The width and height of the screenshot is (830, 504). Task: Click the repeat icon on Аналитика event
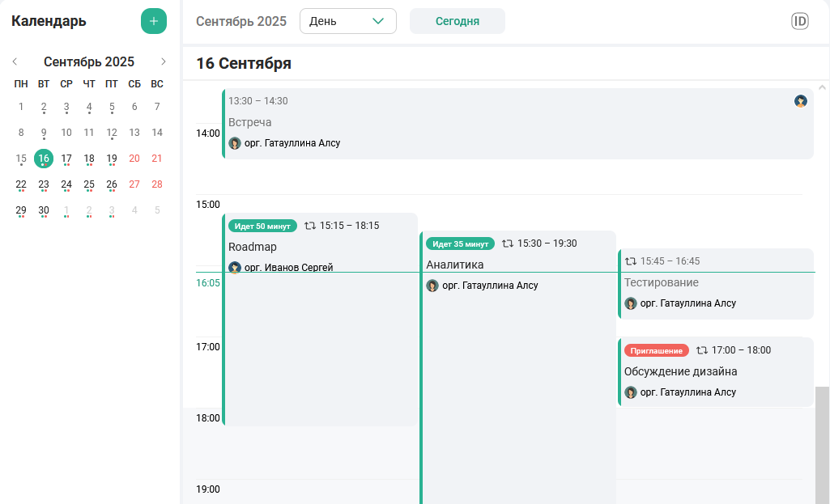(508, 244)
